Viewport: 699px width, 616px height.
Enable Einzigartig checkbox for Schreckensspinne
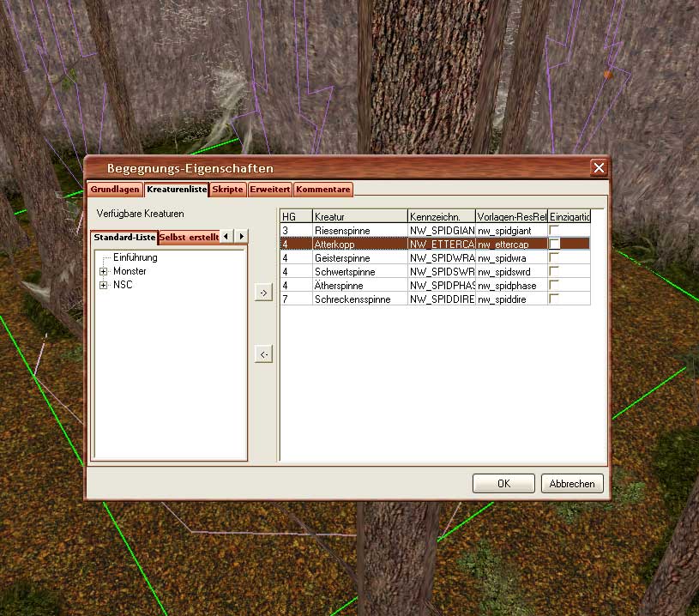(554, 299)
